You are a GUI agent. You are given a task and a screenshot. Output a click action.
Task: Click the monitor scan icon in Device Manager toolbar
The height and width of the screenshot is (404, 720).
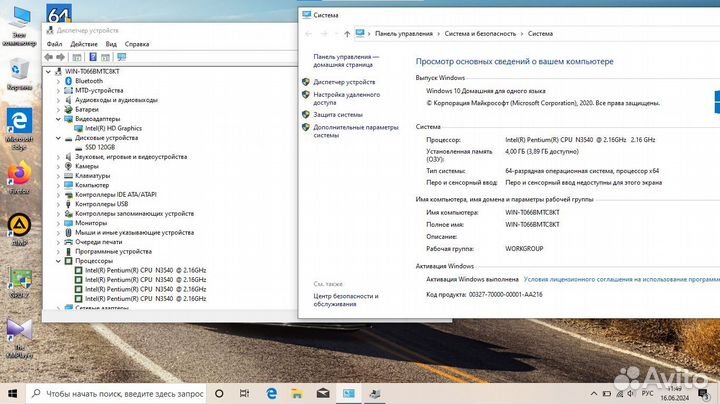pyautogui.click(x=121, y=57)
